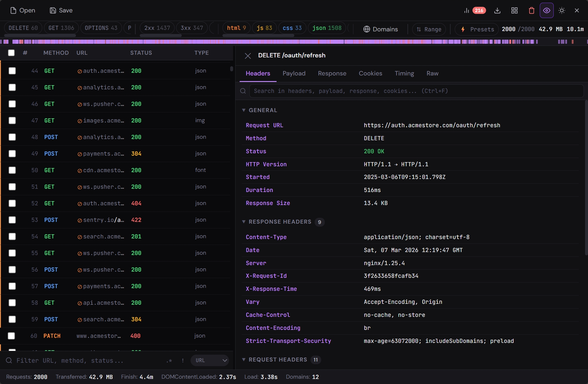Check the checkbox next to the PATCH request
Image resolution: width=588 pixels, height=384 pixels.
12,336
